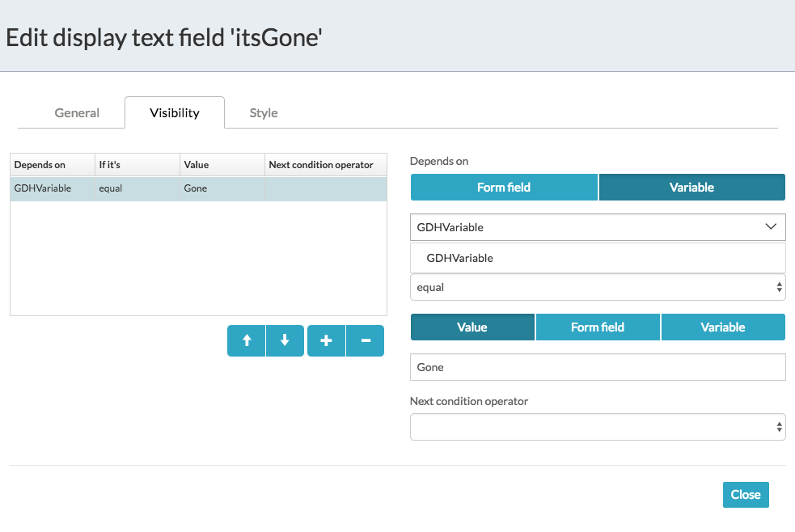Click the value input containing 'Gone'
This screenshot has height=532, width=795.
tap(598, 367)
